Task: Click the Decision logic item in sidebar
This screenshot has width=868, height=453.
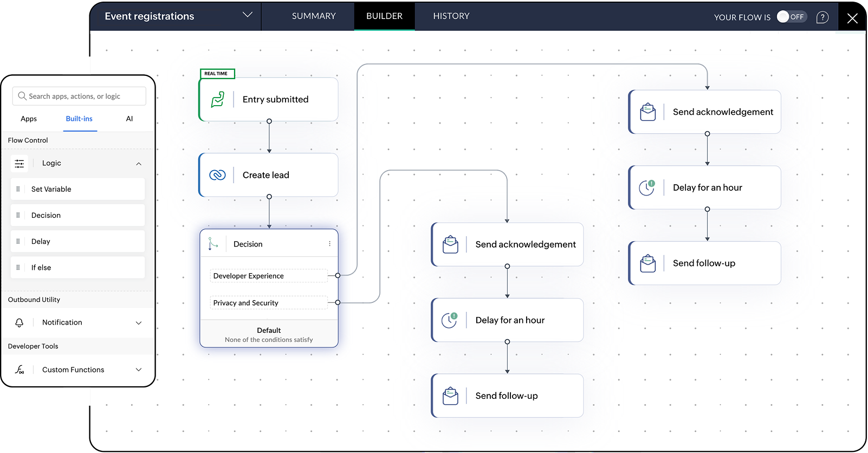Action: pyautogui.click(x=78, y=215)
